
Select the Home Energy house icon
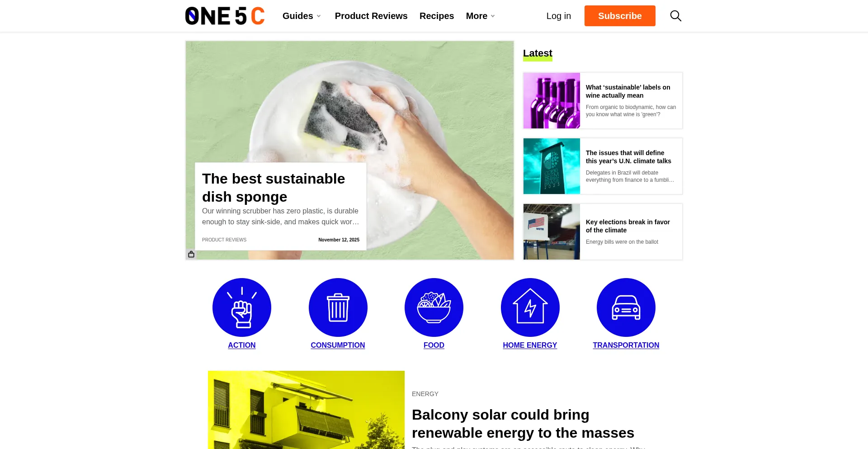pos(530,307)
